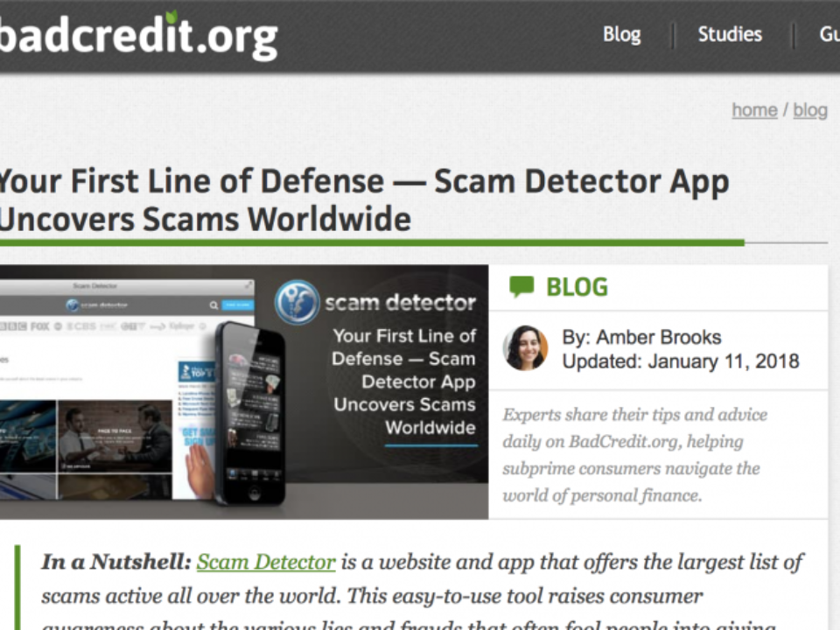Open the Studies menu item

click(730, 34)
